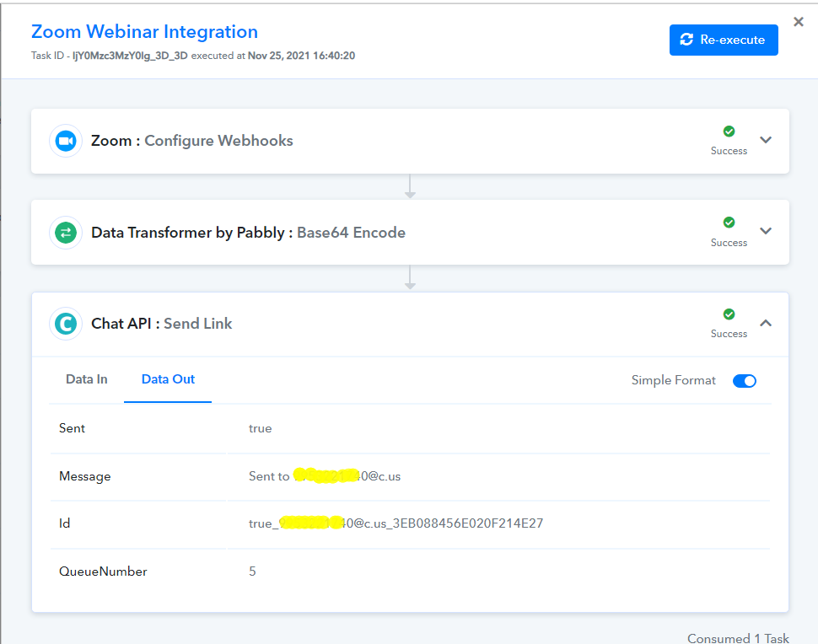The height and width of the screenshot is (644, 818).
Task: Click the execution date Nov 25, 2021 16:40:20
Action: [302, 56]
